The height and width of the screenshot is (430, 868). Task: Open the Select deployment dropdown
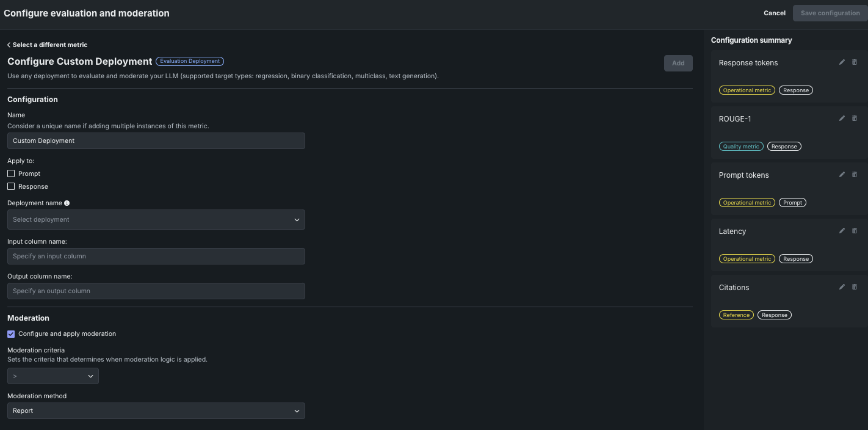click(x=156, y=220)
